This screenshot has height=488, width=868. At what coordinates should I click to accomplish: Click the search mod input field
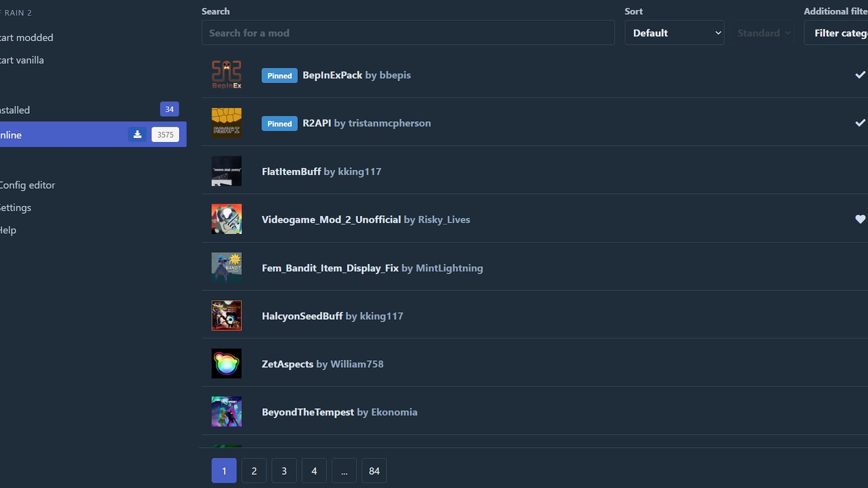[408, 33]
